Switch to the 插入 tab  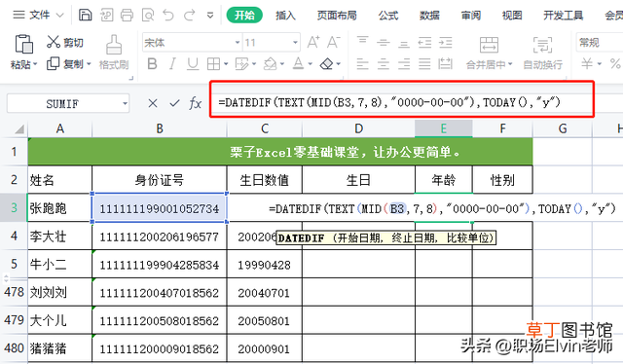(285, 16)
